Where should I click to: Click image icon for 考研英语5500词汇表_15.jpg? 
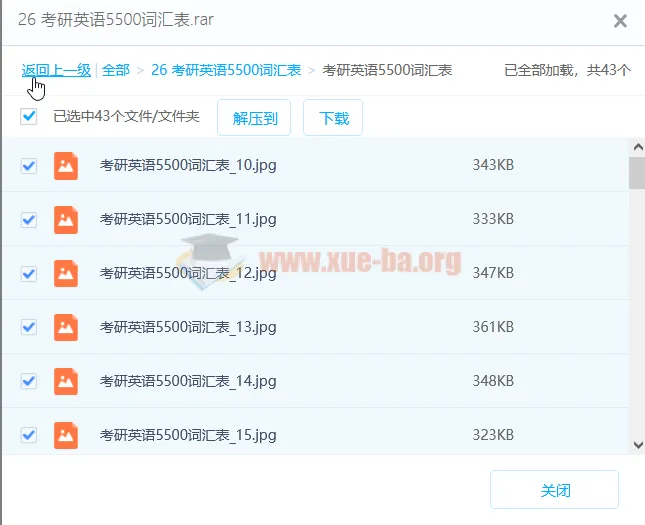(66, 435)
